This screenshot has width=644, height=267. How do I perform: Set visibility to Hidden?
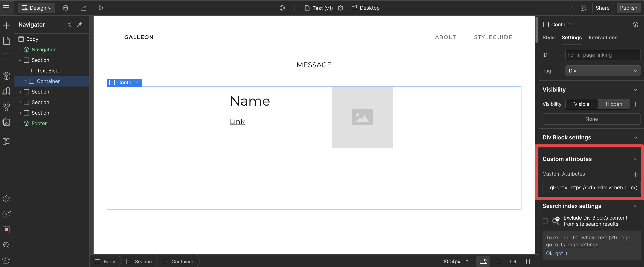click(x=613, y=104)
